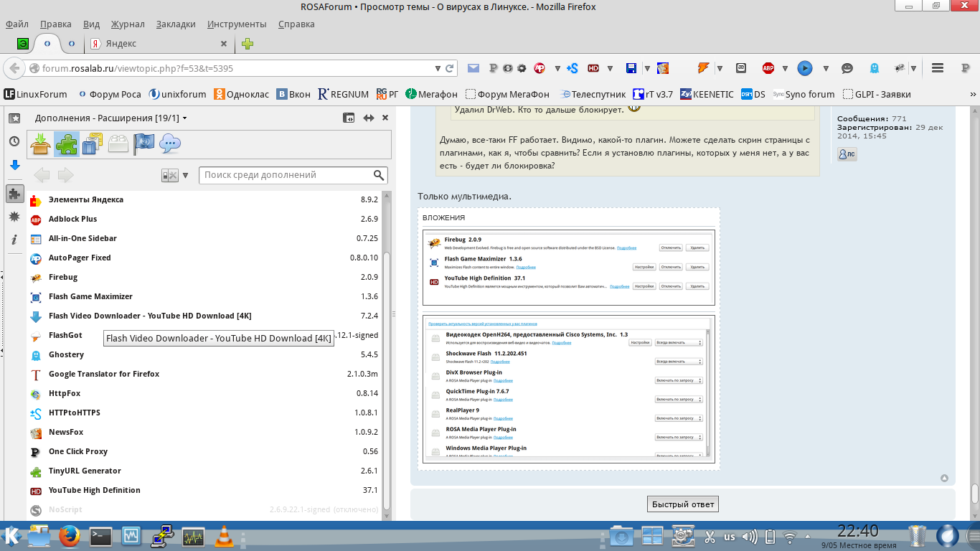Select the Ghostery extension row
Viewport: 980px width, 551px height.
pos(205,355)
